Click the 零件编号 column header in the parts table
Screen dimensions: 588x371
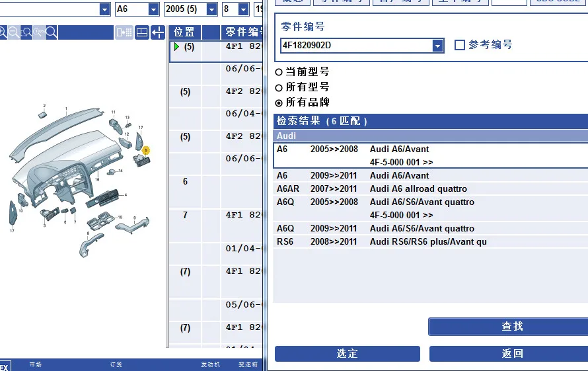pyautogui.click(x=242, y=32)
